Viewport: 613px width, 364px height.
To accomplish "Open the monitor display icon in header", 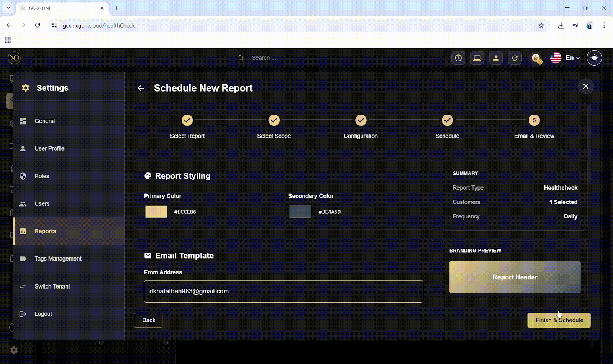I will pyautogui.click(x=477, y=58).
